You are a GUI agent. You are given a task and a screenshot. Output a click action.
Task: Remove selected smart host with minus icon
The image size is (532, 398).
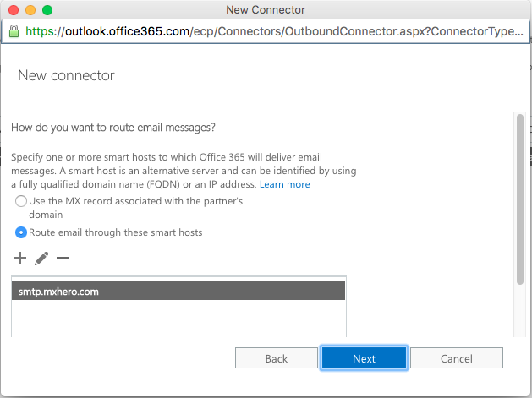[x=63, y=259]
